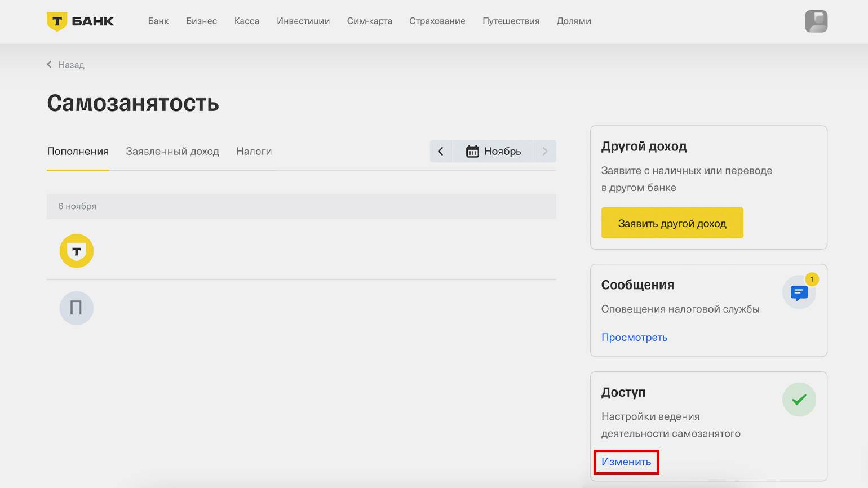The image size is (868, 488).
Task: Open the Сим-карта menu item
Action: point(370,21)
